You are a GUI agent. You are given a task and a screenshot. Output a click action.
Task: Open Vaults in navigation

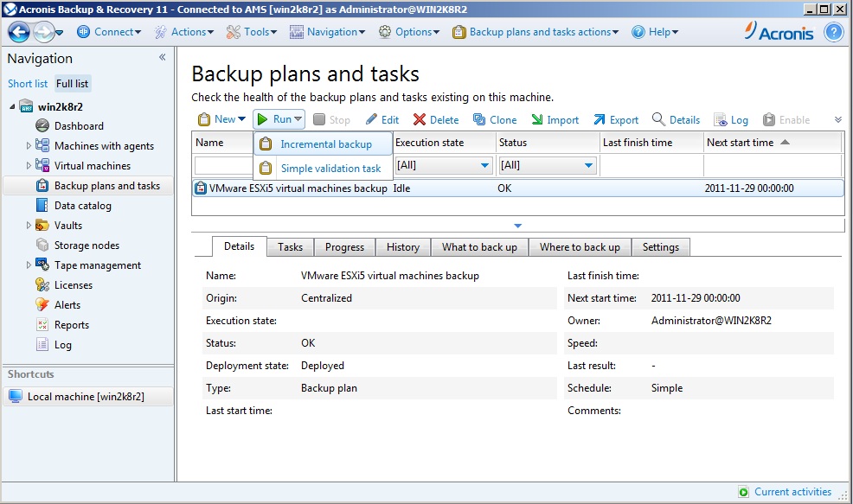pyautogui.click(x=67, y=225)
